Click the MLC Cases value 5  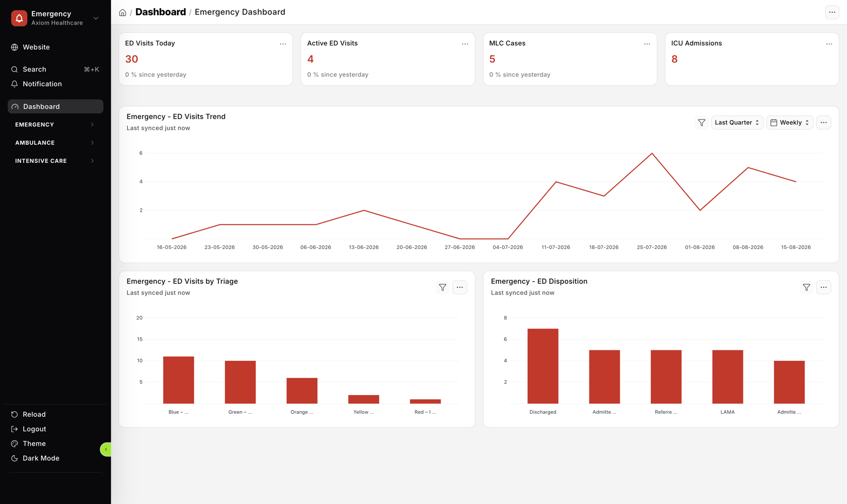click(493, 59)
